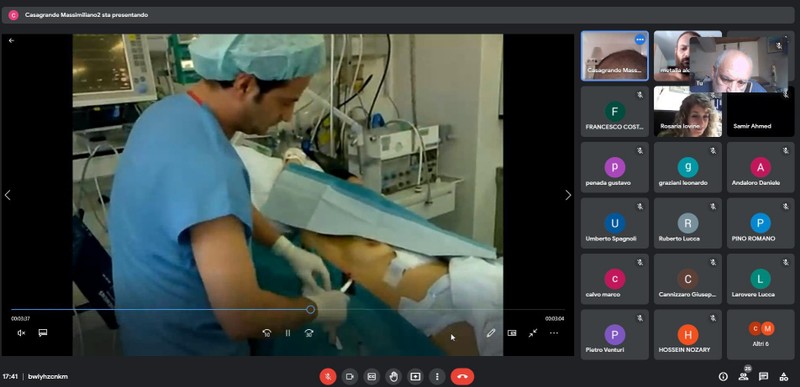Viewport: 800px width, 387px height.
Task: Open options on the Casagrande Mass... tile
Action: (x=640, y=40)
